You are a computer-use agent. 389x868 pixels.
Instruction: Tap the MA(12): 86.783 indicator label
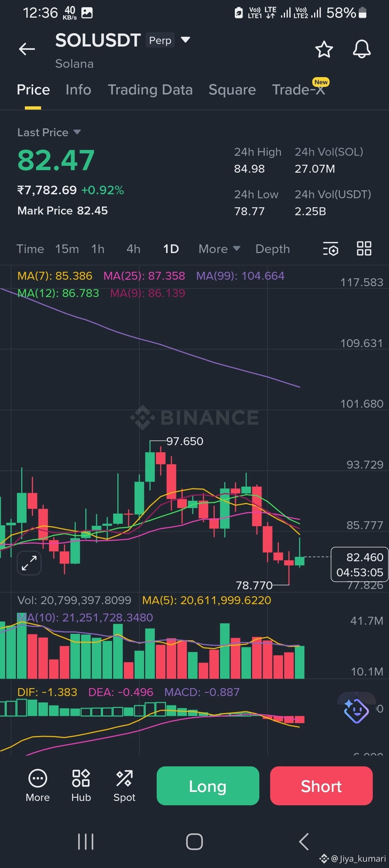[x=58, y=293]
